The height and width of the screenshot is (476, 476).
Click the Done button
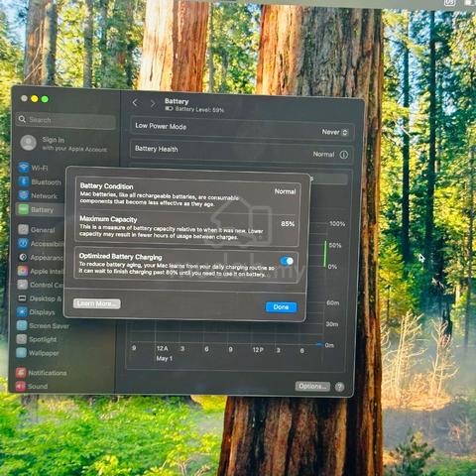[281, 307]
